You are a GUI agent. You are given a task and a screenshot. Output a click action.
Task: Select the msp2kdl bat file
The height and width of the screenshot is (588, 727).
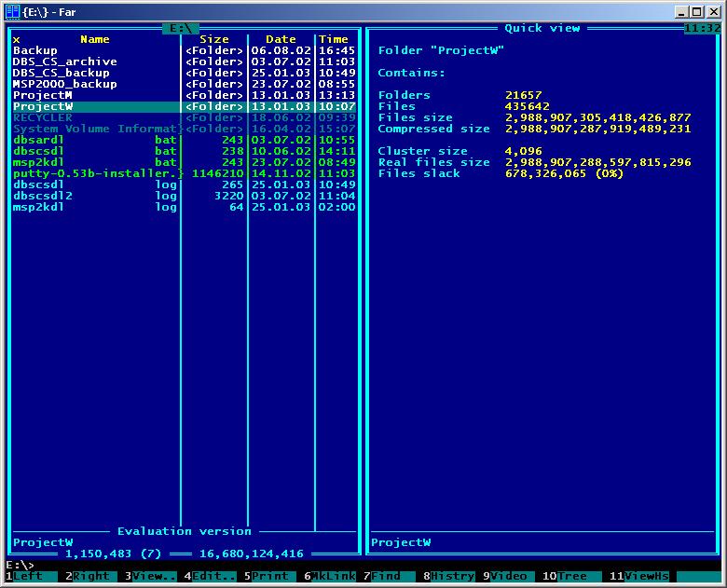point(184,162)
